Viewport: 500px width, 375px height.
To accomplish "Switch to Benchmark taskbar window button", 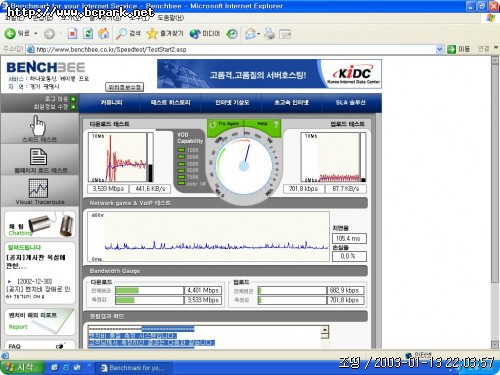I will (x=134, y=368).
